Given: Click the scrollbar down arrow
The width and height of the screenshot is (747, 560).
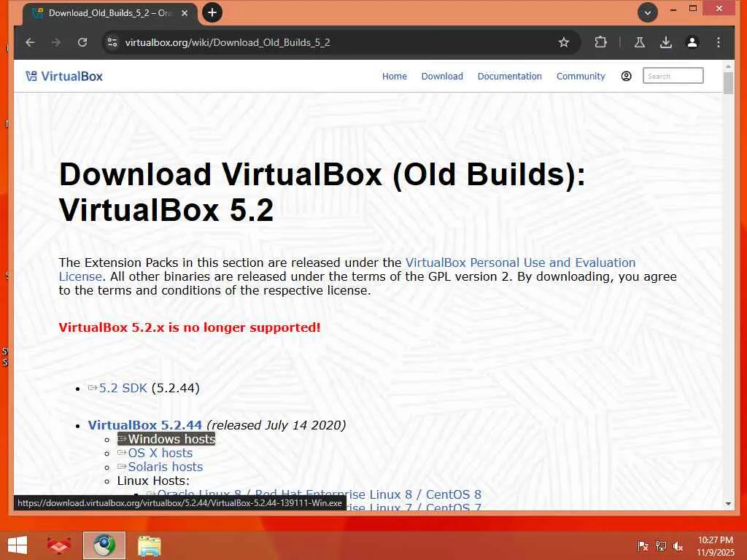Looking at the screenshot, I should click(728, 503).
